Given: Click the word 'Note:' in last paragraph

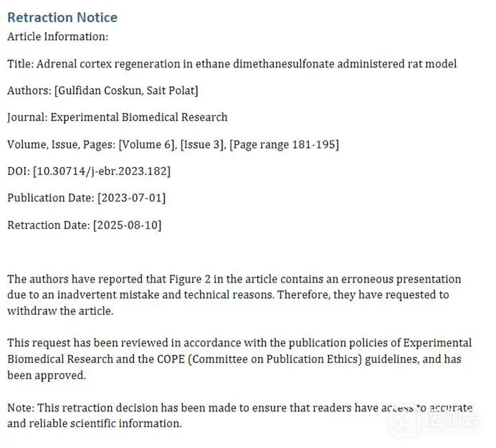Looking at the screenshot, I should 20,407.
